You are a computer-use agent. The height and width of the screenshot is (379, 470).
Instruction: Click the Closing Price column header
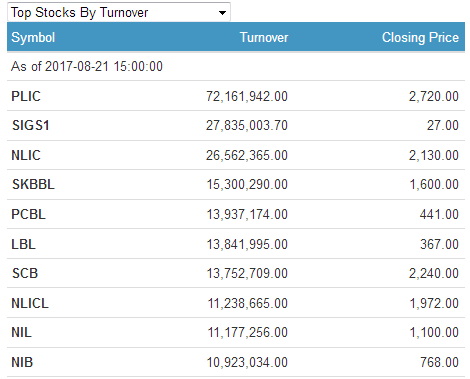[x=420, y=37]
